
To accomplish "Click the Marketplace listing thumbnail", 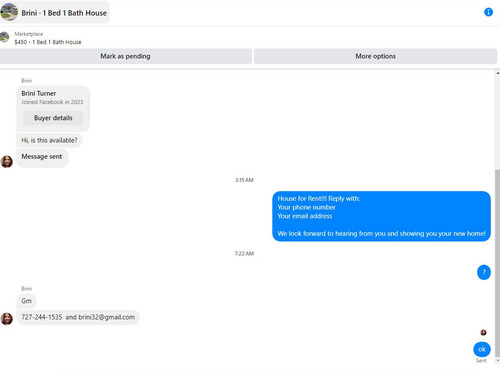I will (x=4, y=37).
